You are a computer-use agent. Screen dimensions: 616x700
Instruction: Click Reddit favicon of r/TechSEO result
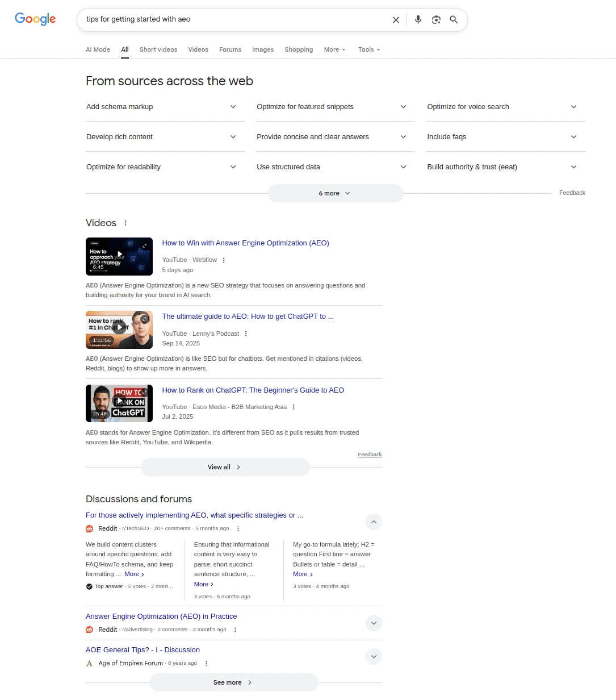[89, 528]
